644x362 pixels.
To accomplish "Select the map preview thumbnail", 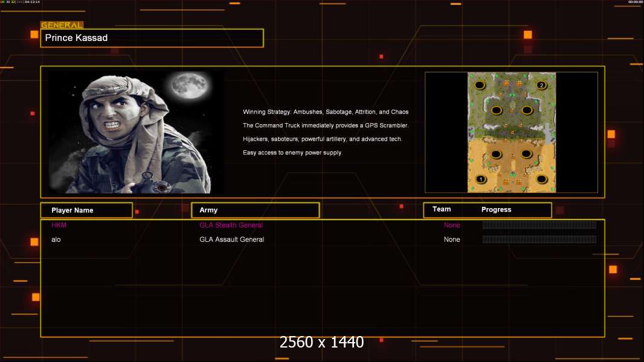I will click(511, 132).
